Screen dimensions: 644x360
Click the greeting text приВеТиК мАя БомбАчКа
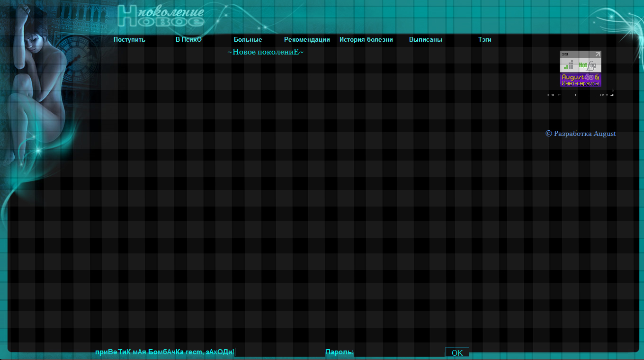(x=139, y=352)
